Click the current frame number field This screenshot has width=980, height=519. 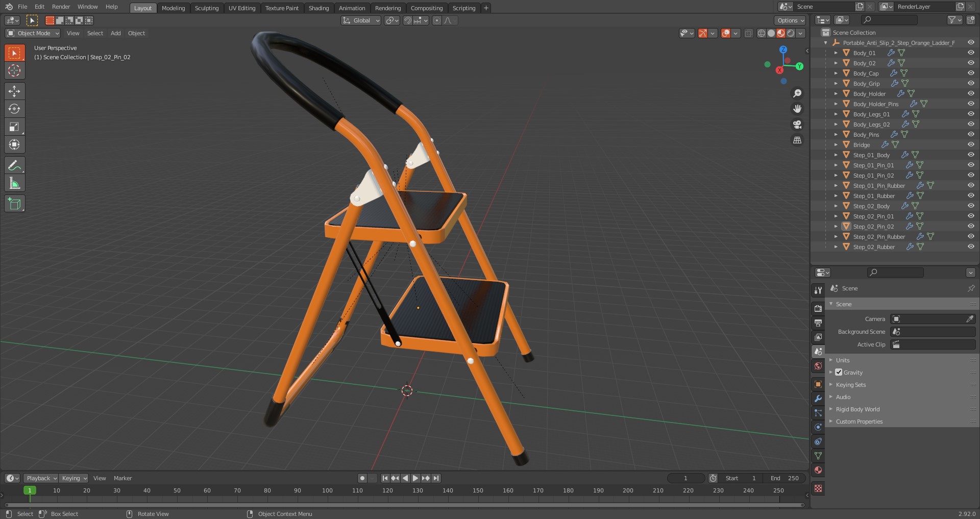[685, 478]
